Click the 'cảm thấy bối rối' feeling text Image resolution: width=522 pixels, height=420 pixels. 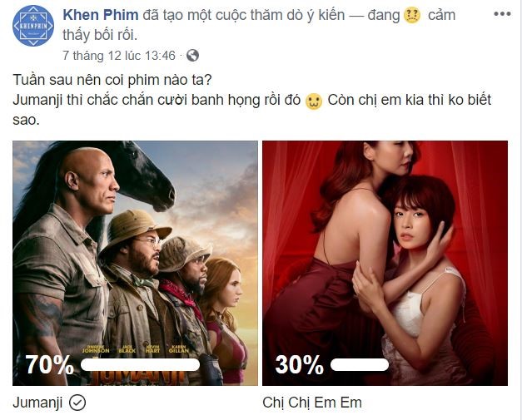(x=259, y=25)
